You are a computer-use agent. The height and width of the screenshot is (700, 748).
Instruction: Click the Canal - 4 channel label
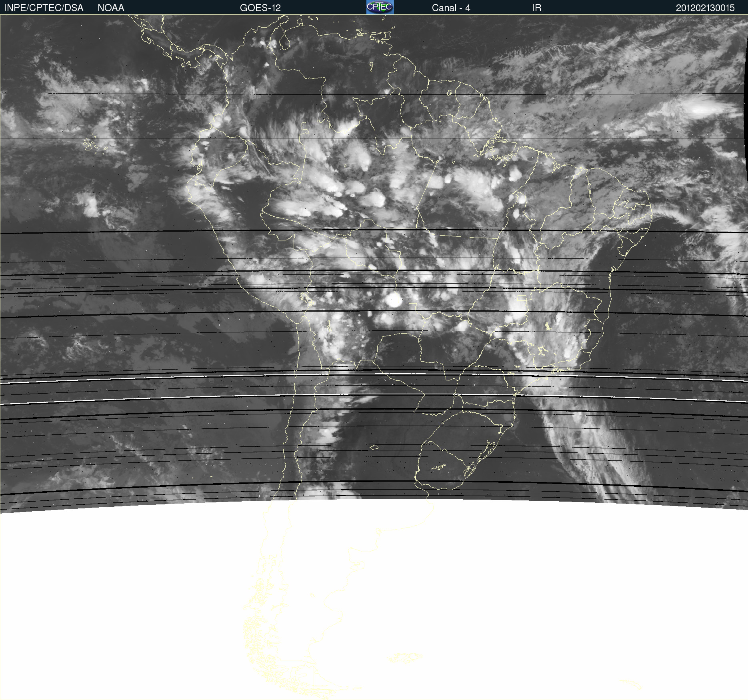point(451,8)
